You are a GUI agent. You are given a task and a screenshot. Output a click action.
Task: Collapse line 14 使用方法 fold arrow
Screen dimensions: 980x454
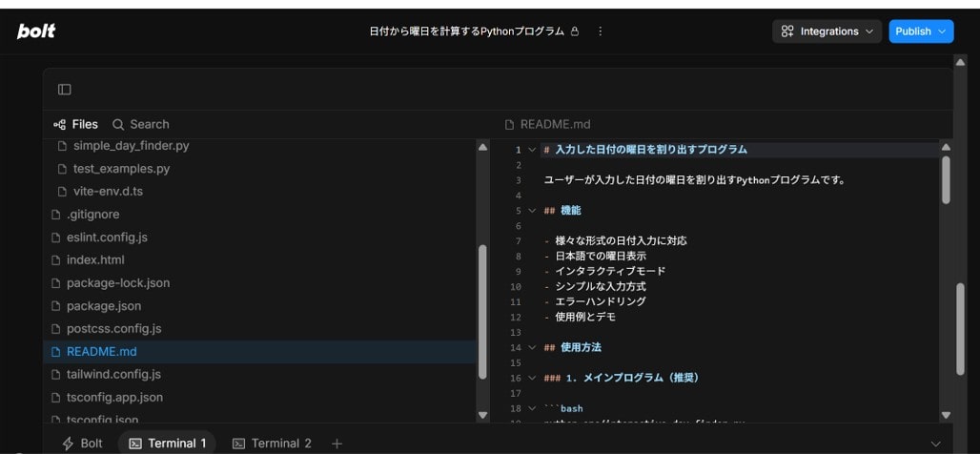click(532, 348)
